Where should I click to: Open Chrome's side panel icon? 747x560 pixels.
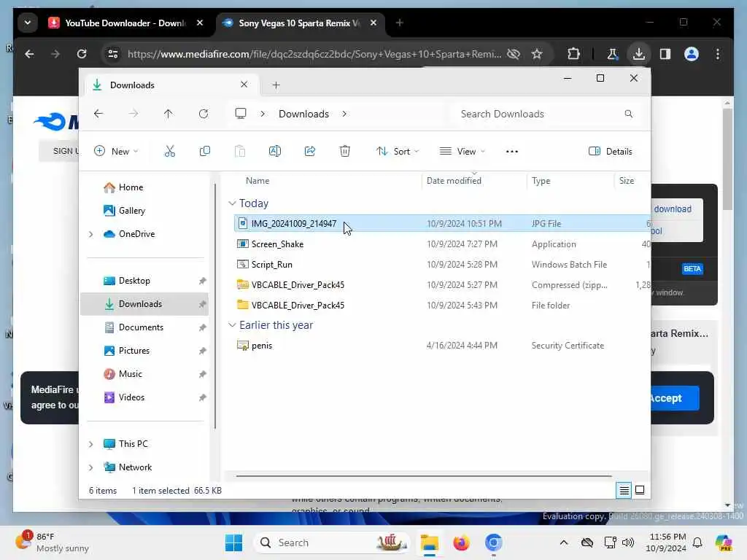coord(665,54)
